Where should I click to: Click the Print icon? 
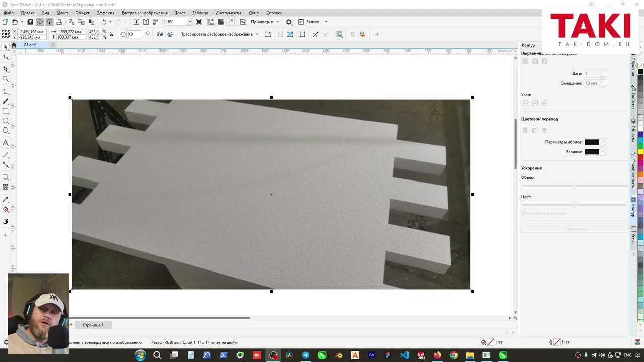point(59,22)
